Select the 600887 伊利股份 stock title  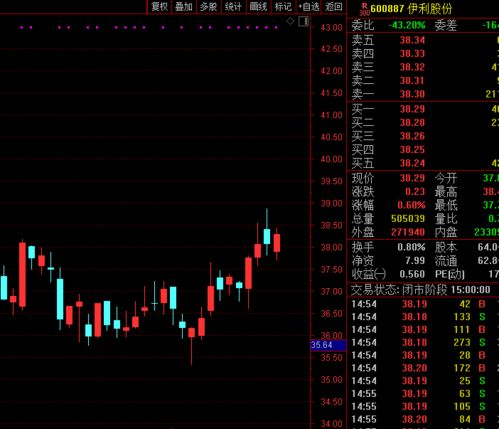click(x=411, y=9)
